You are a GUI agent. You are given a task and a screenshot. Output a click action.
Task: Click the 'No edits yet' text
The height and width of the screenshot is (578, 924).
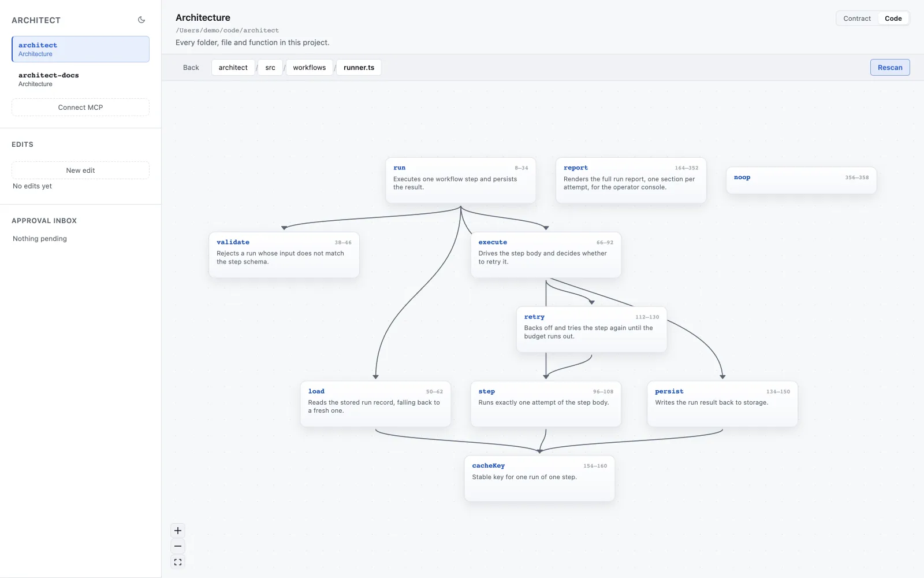[32, 186]
